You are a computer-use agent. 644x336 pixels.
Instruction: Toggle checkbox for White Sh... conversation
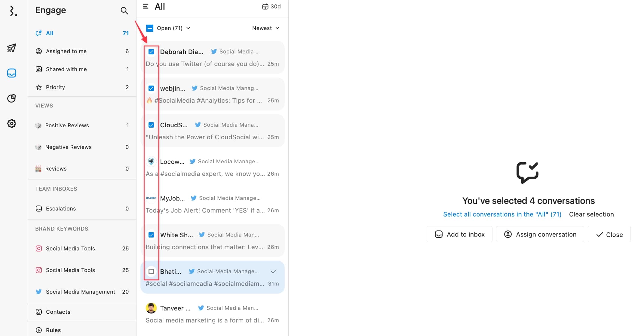152,234
